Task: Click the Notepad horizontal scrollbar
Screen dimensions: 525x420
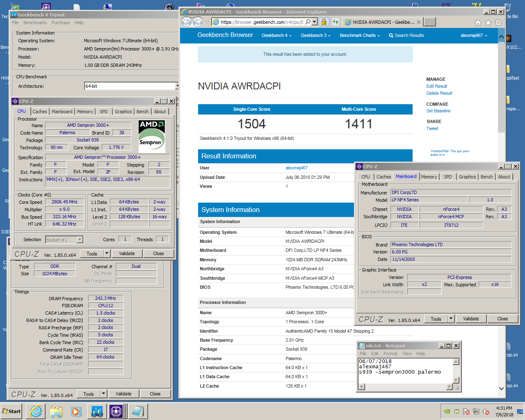Action: (405, 386)
